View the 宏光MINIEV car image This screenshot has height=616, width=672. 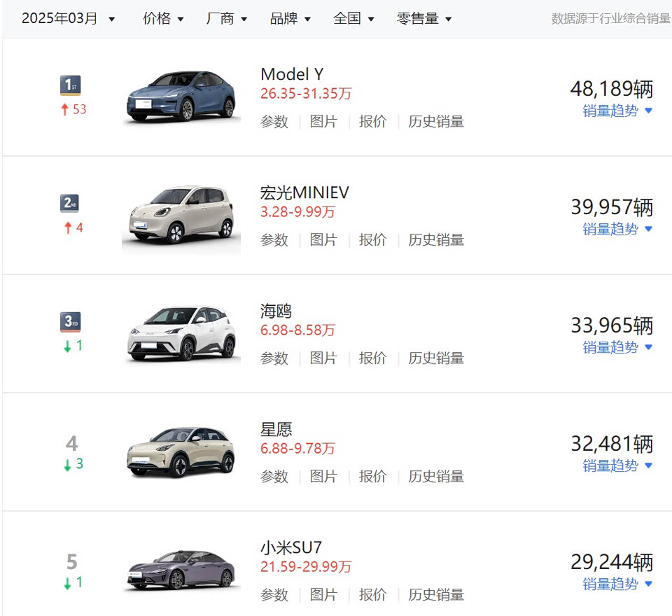pyautogui.click(x=181, y=215)
